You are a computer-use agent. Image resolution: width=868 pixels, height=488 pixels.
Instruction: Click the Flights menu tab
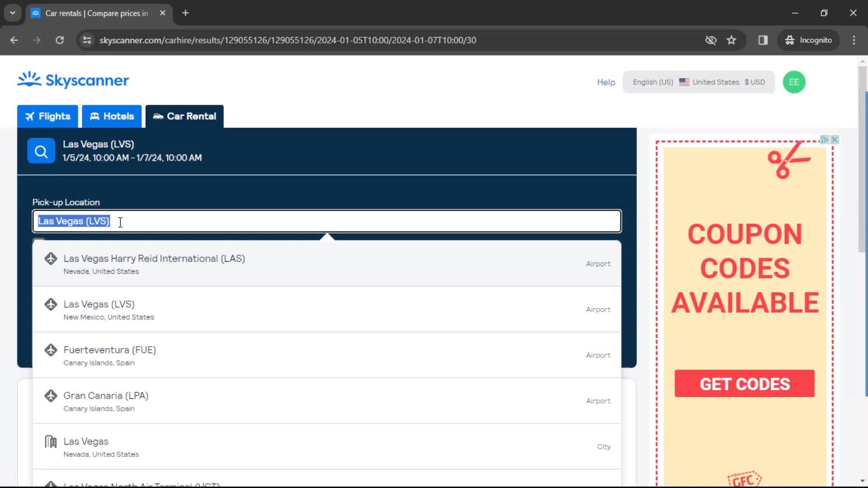point(47,116)
